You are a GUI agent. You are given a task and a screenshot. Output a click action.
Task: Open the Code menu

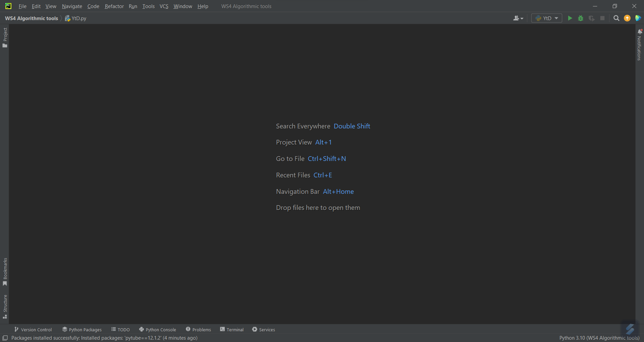pyautogui.click(x=93, y=6)
